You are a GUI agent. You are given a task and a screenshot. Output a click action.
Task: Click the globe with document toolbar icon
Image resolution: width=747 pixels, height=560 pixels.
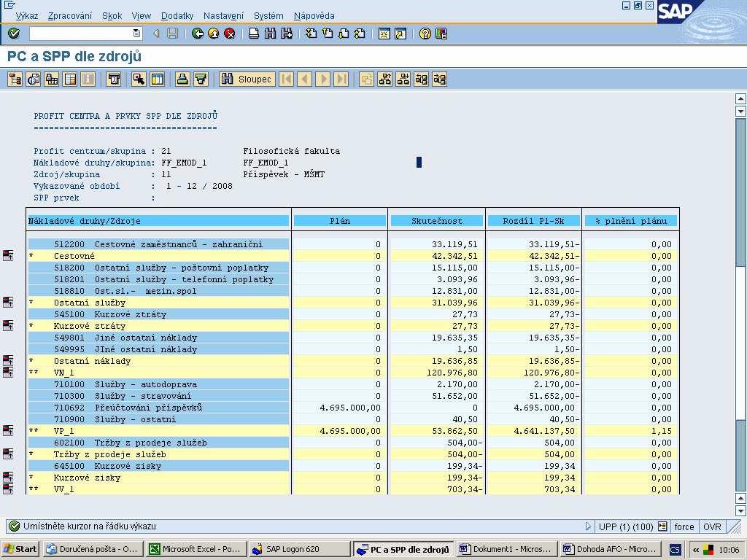(x=33, y=79)
